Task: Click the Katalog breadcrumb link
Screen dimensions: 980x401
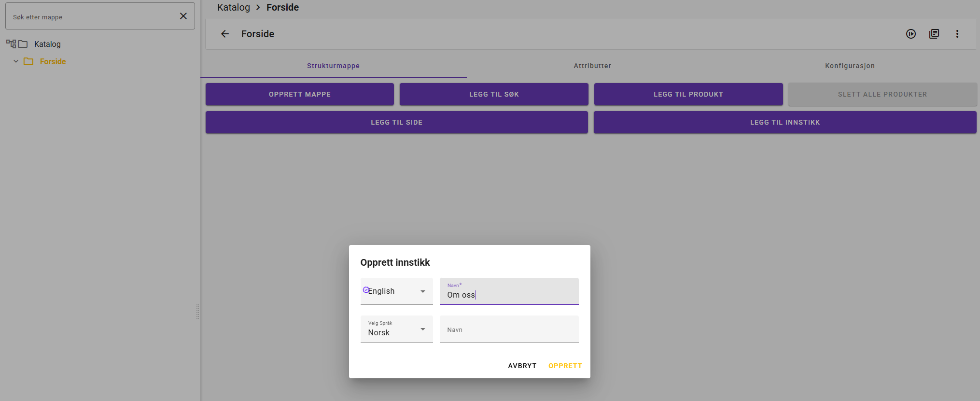Action: [x=234, y=7]
